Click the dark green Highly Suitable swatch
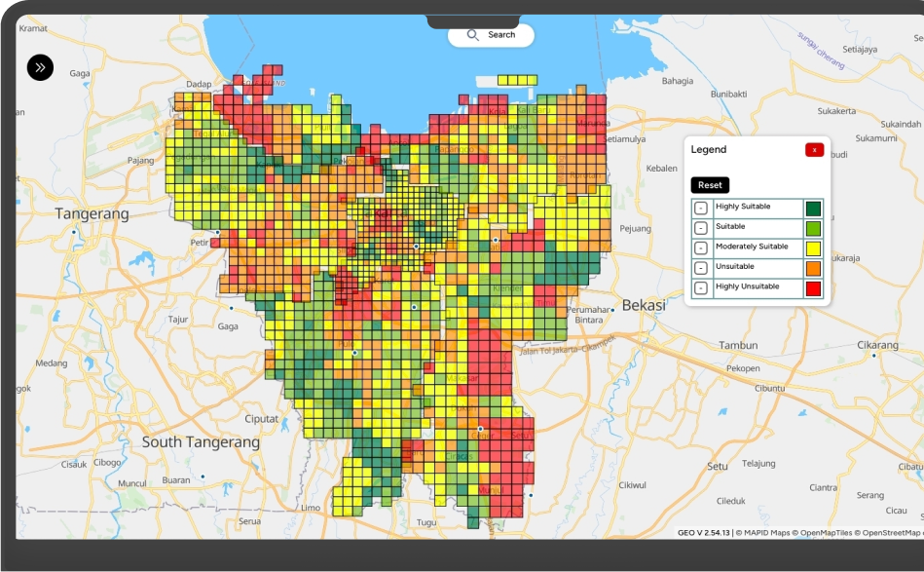Viewport: 924px width, 572px height. tap(813, 208)
